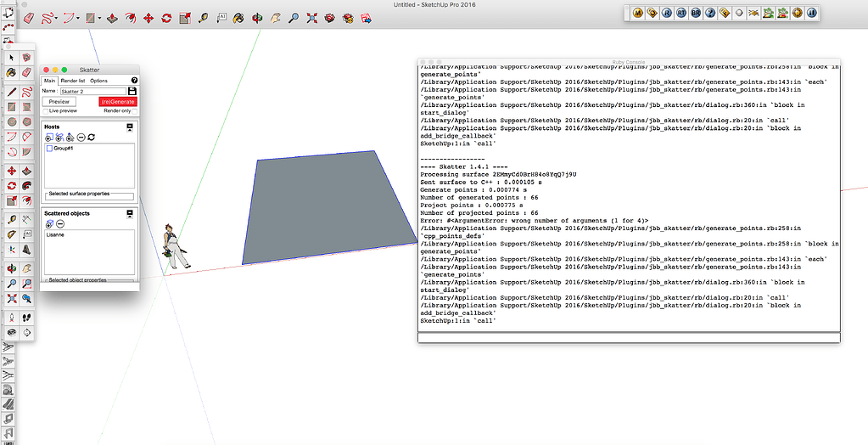Pick the Rectangle shape tool in top toolbar
Viewport: 868px width, 445px height.
coord(91,19)
